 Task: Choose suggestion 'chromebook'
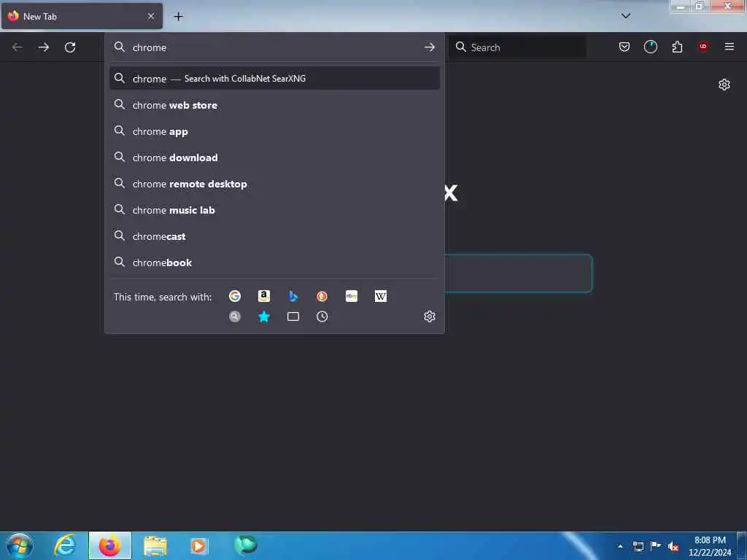274,262
